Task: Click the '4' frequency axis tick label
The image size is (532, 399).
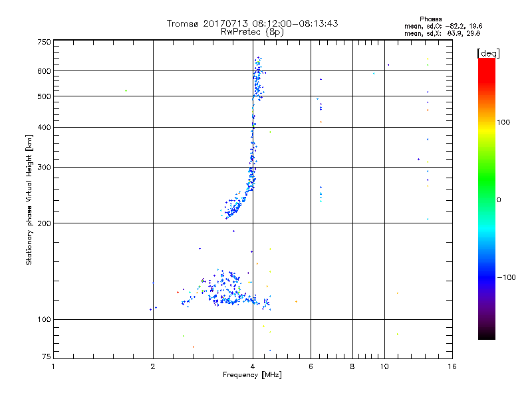Action: click(253, 366)
